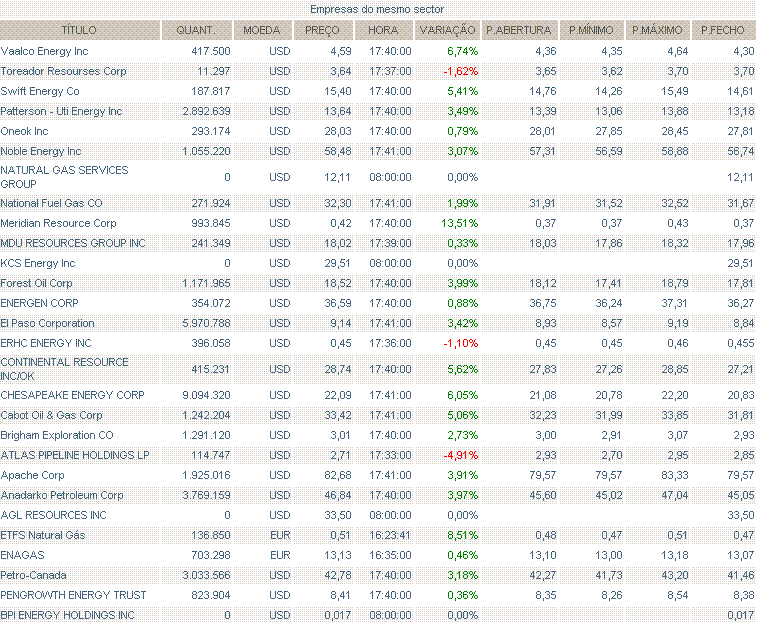
Task: Click the 6,05% variation value
Action: pyautogui.click(x=463, y=395)
